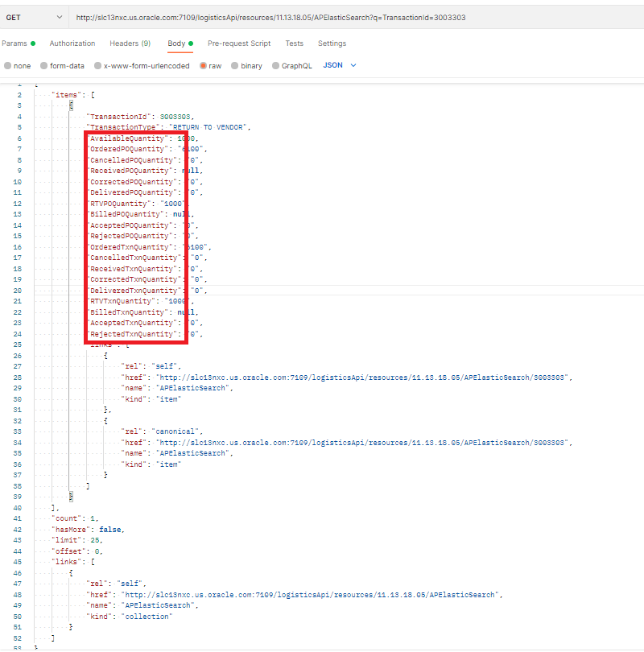
Task: Click the "RTVPOQuantity" key
Action: coord(119,204)
